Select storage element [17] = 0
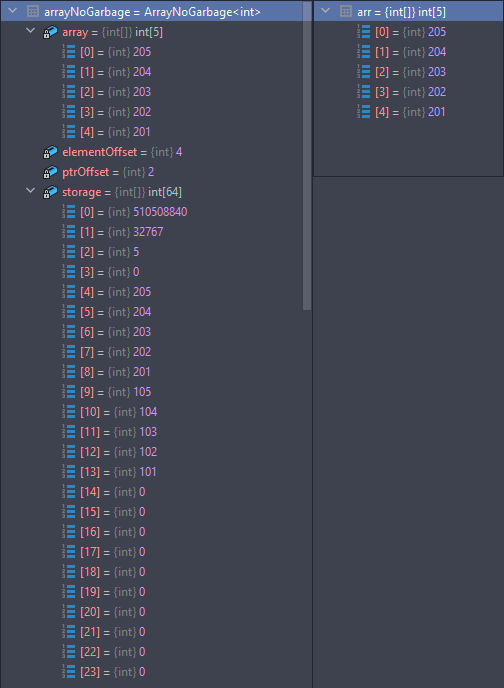 [x=152, y=552]
